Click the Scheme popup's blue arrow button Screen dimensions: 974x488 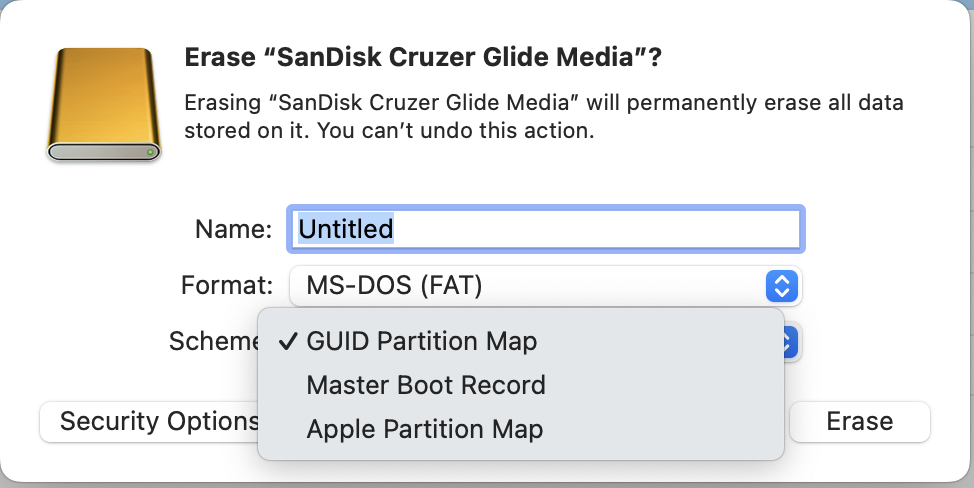point(789,342)
